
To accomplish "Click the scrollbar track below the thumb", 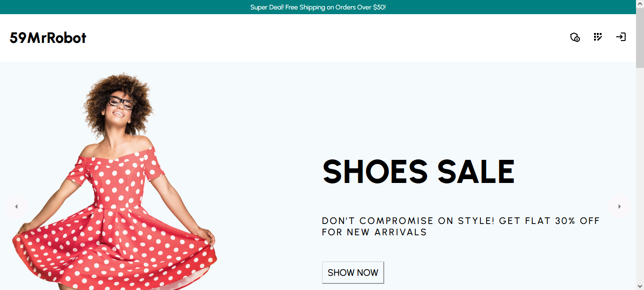I will click(x=640, y=189).
